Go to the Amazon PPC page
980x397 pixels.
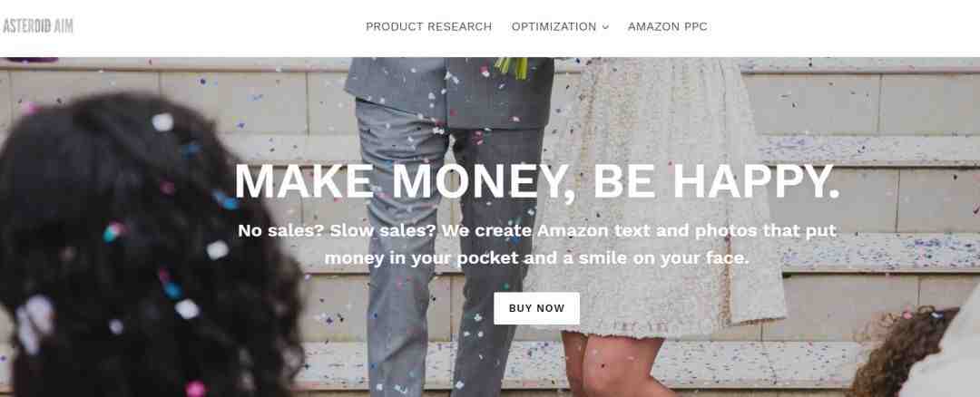pyautogui.click(x=668, y=27)
